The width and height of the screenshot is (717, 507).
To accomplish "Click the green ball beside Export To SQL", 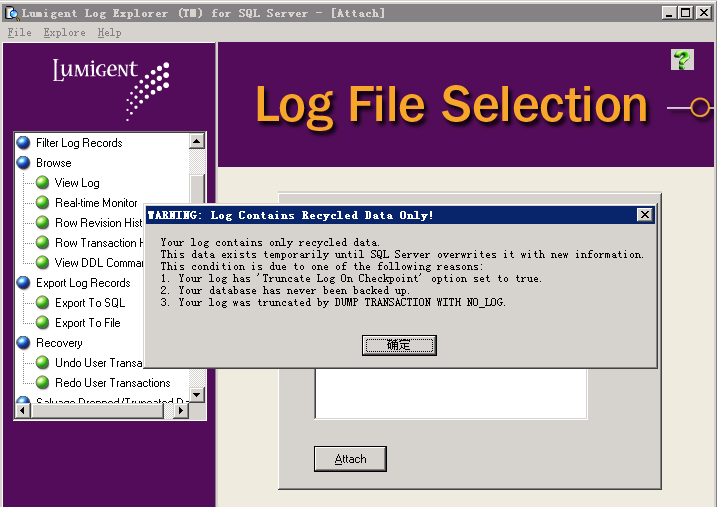I will [43, 303].
